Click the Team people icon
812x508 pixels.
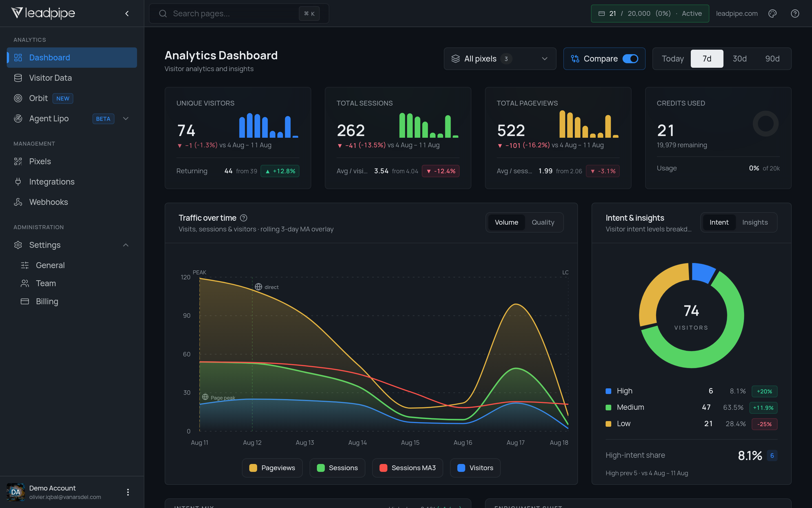(x=25, y=283)
